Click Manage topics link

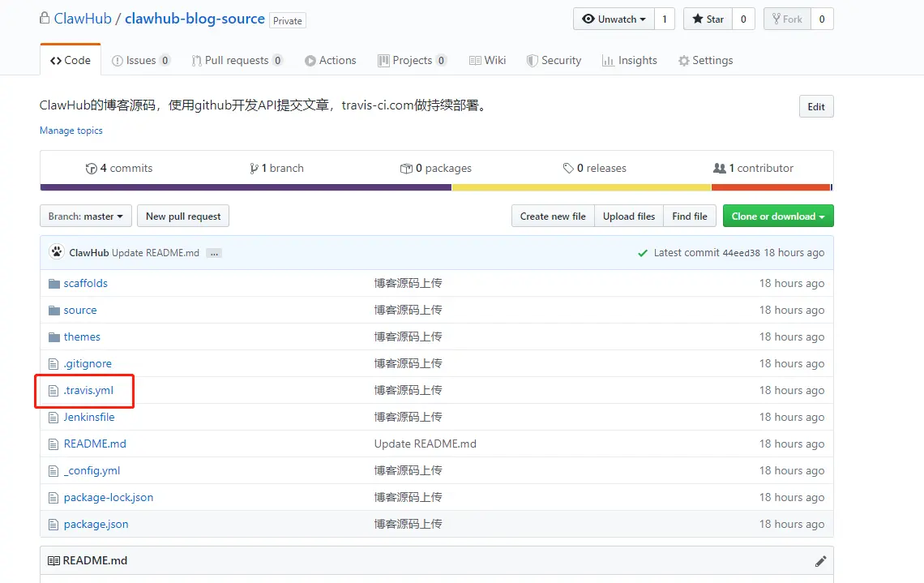[71, 131]
